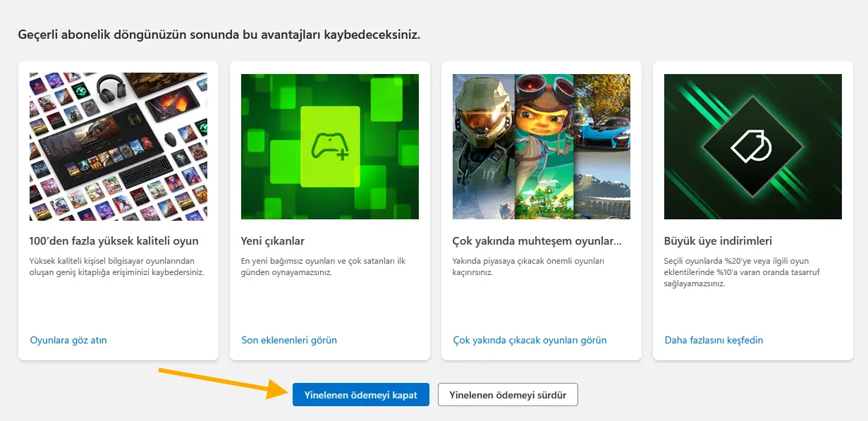The image size is (868, 421).
Task: Open the 'Son eklenenleri görün' link
Action: point(289,340)
